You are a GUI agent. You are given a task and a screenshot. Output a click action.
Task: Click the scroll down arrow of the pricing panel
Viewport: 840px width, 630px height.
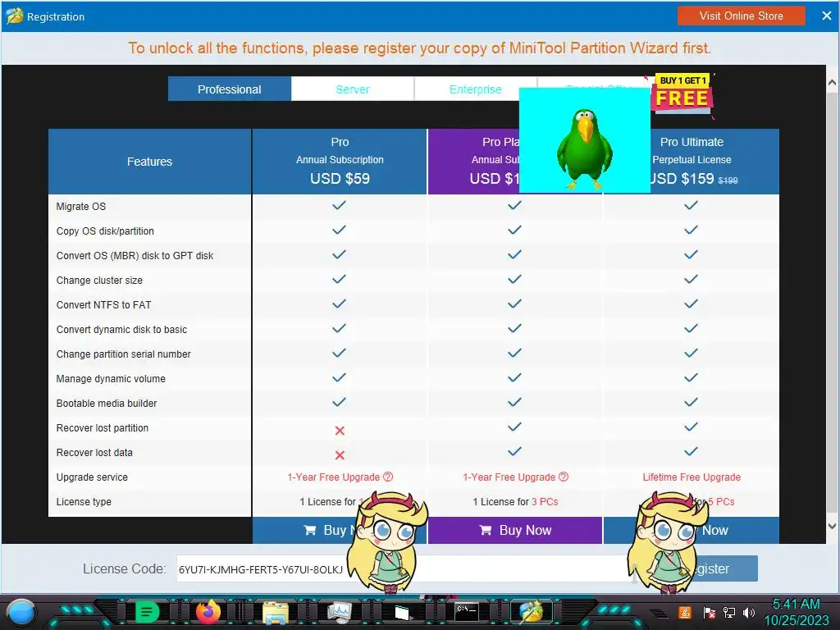[832, 526]
